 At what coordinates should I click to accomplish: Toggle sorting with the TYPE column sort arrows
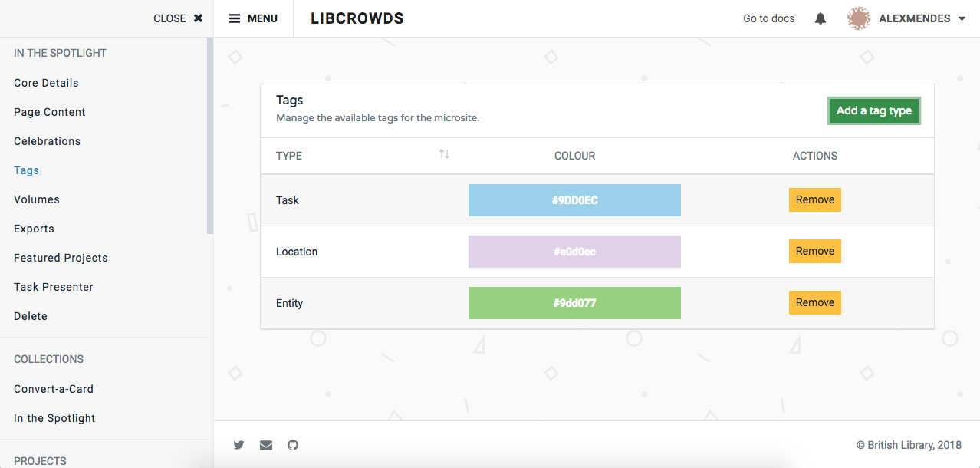[x=444, y=154]
